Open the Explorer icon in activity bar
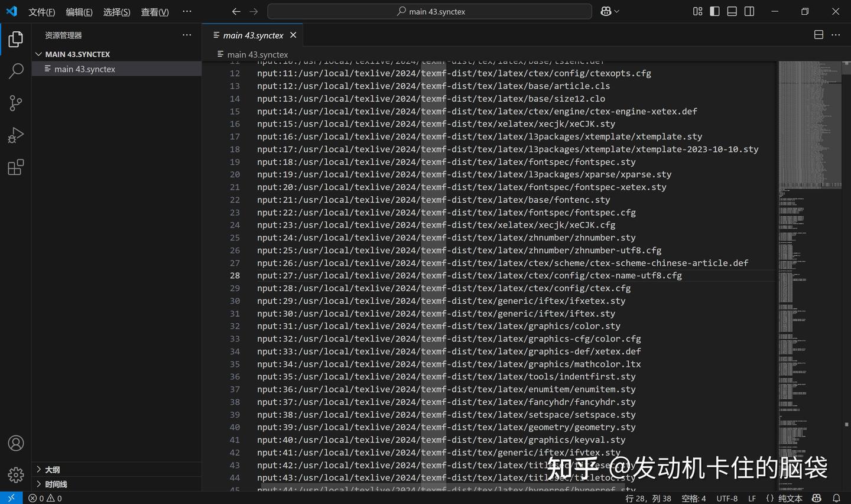The height and width of the screenshot is (504, 851). coord(15,39)
